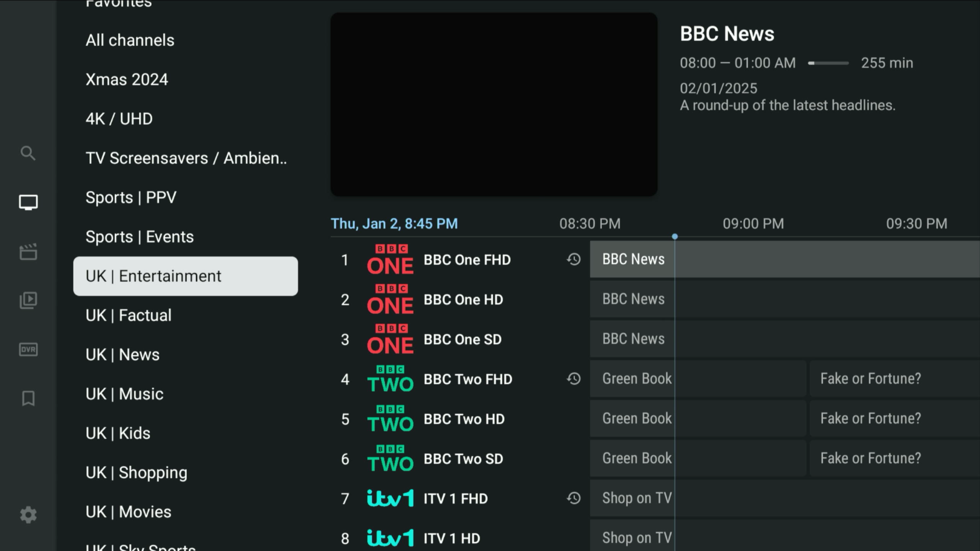The image size is (980, 551).
Task: Open the settings gear icon
Action: [x=28, y=515]
